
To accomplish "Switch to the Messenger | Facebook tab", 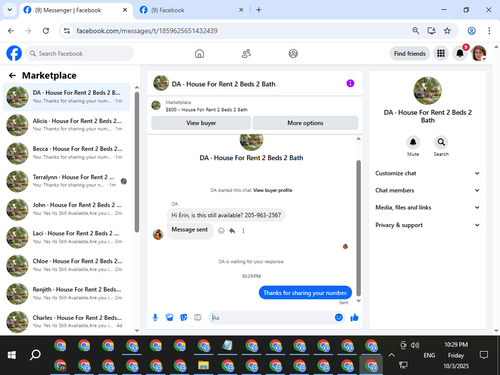I will pyautogui.click(x=76, y=10).
